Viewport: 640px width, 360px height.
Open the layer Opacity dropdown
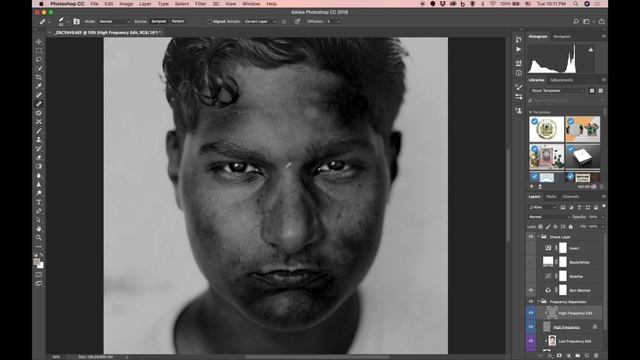(x=602, y=217)
